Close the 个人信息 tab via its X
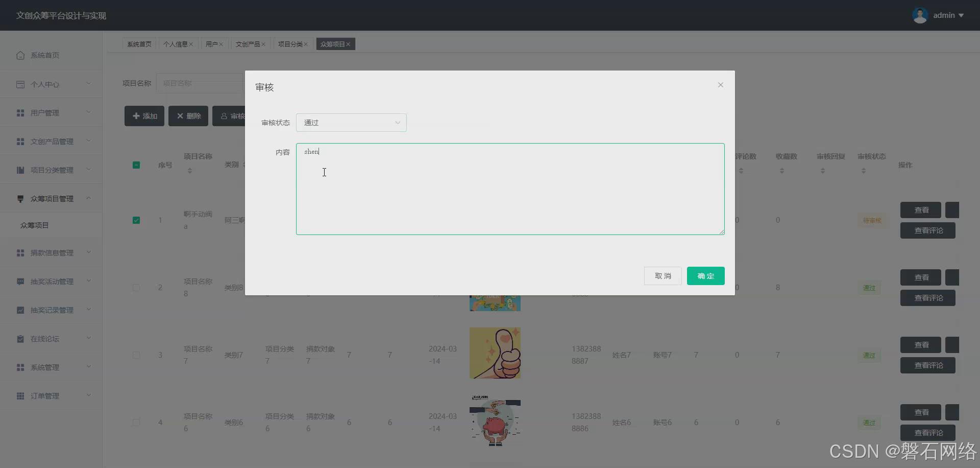 pyautogui.click(x=191, y=44)
